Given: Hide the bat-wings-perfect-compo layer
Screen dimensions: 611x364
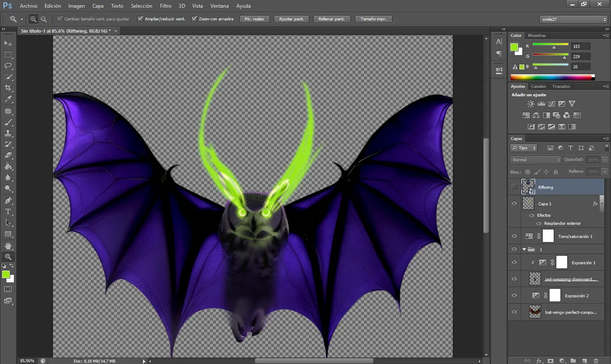Looking at the screenshot, I should click(514, 312).
